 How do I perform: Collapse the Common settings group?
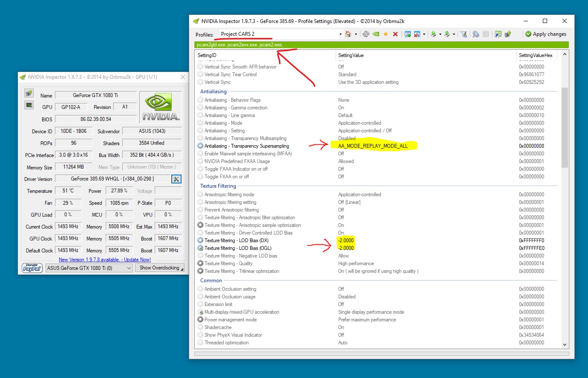click(211, 281)
